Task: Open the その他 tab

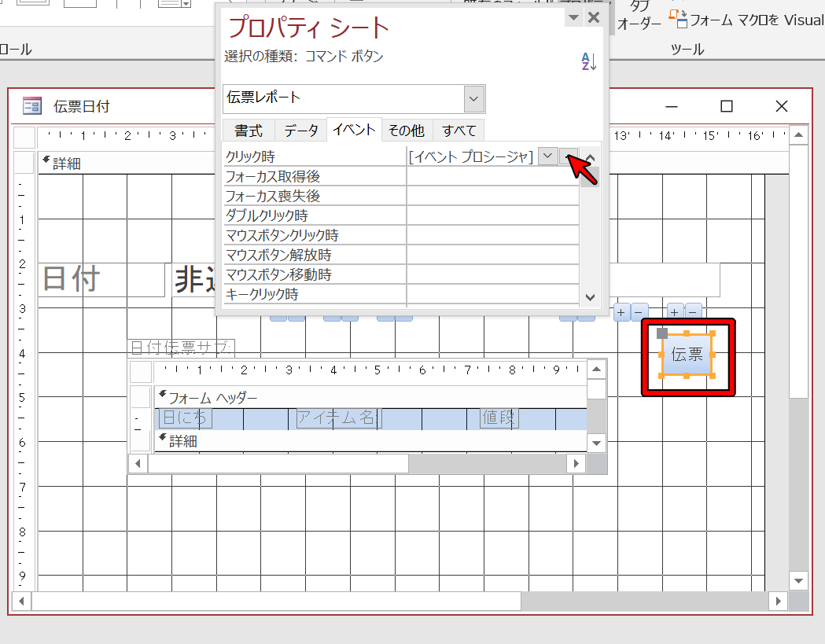Action: (x=406, y=131)
